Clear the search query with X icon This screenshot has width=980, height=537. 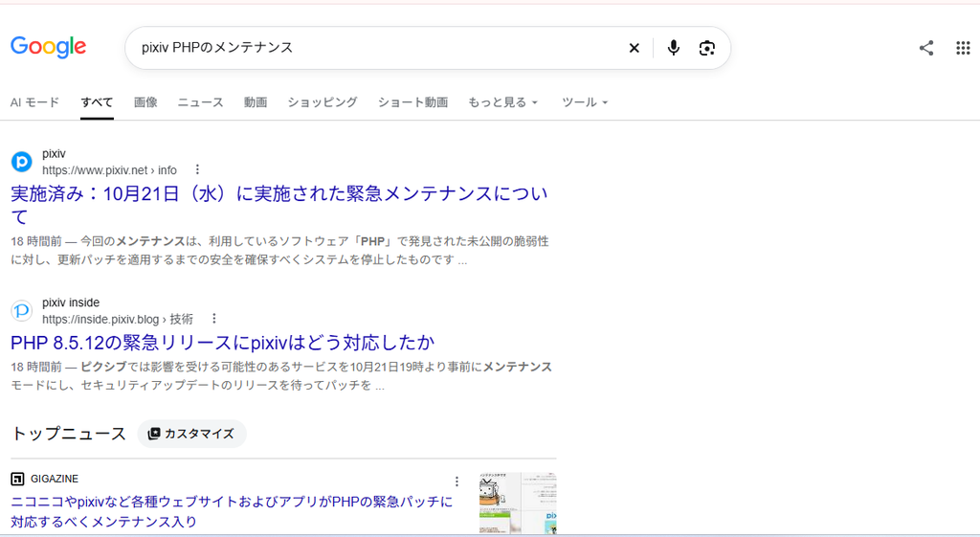point(634,48)
